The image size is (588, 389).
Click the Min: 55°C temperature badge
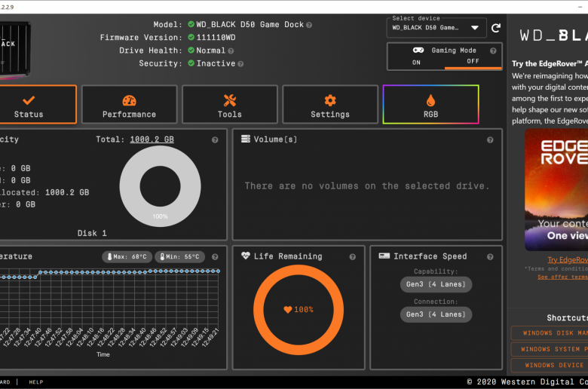[x=180, y=256]
